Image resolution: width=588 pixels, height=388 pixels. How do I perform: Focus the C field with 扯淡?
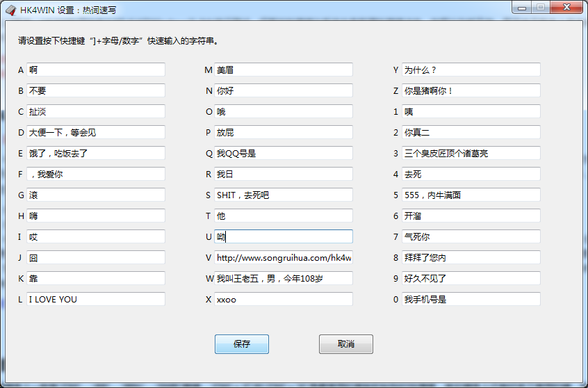[96, 111]
